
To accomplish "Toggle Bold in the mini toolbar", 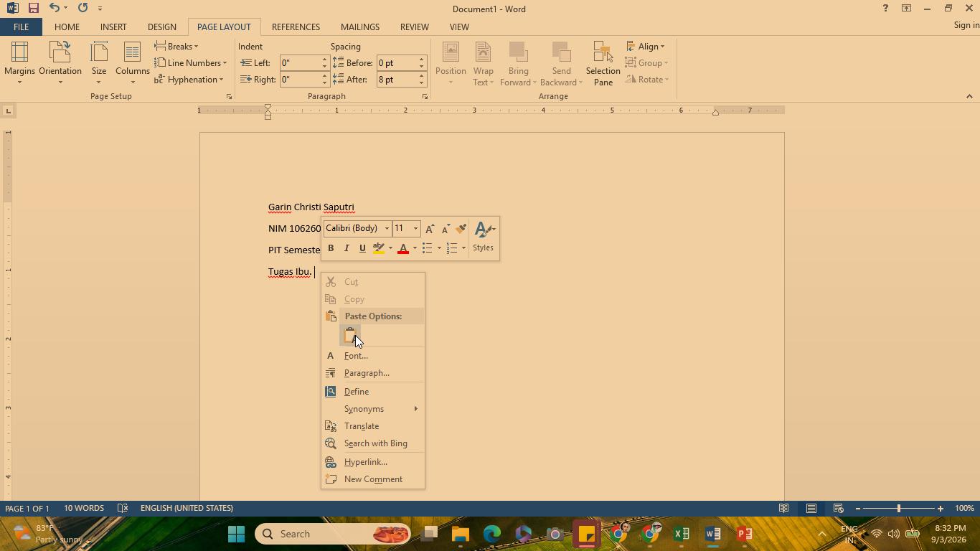I will pyautogui.click(x=331, y=248).
